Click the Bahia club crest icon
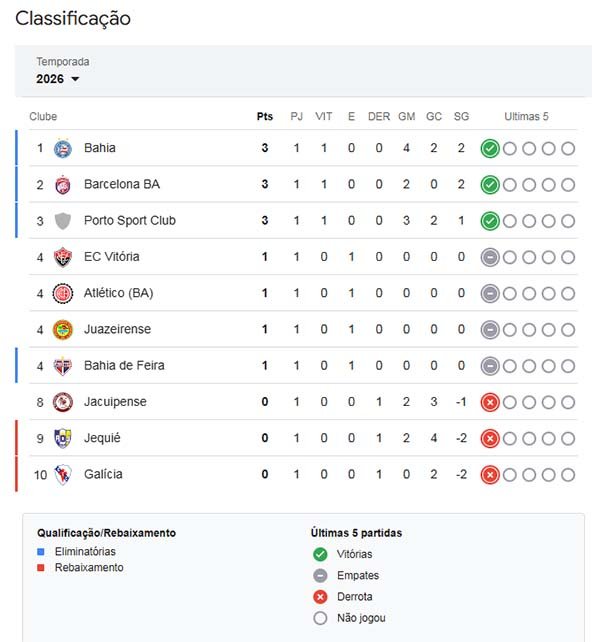The width and height of the screenshot is (600, 642). pos(63,148)
